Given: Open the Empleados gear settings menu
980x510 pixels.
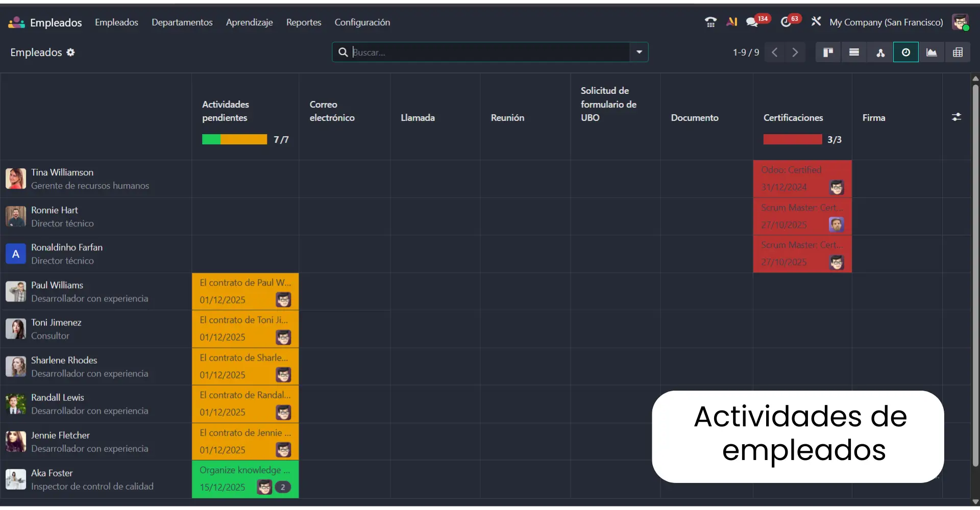Looking at the screenshot, I should click(x=71, y=52).
